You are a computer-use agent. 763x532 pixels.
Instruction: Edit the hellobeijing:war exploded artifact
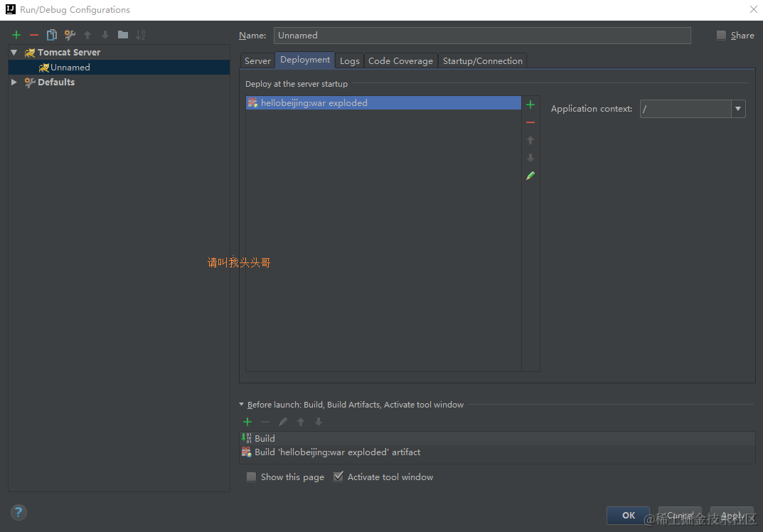pos(530,175)
